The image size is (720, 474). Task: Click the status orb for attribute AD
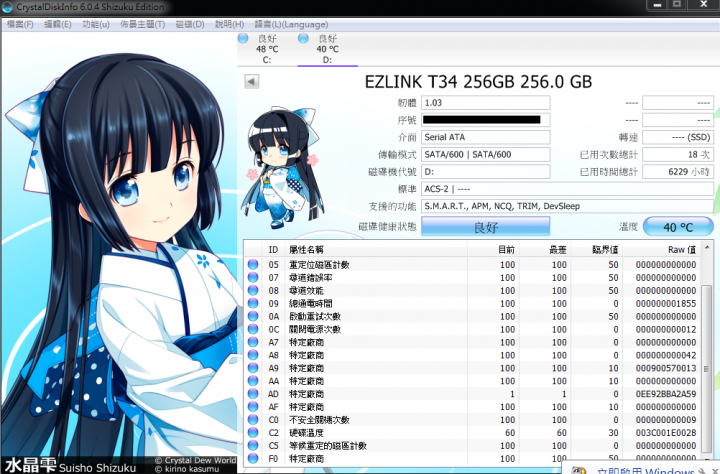(253, 394)
